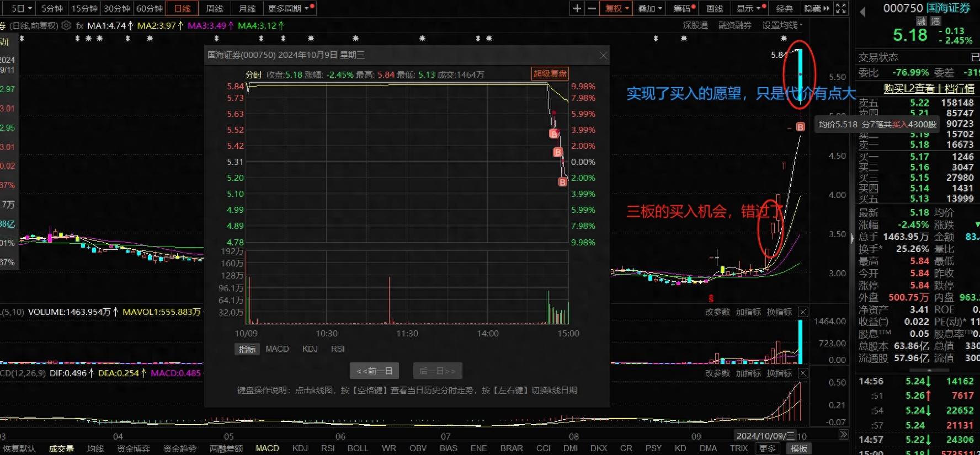The image size is (980, 455).
Task: Select 成交量 indicator in bottom bar
Action: [61, 448]
